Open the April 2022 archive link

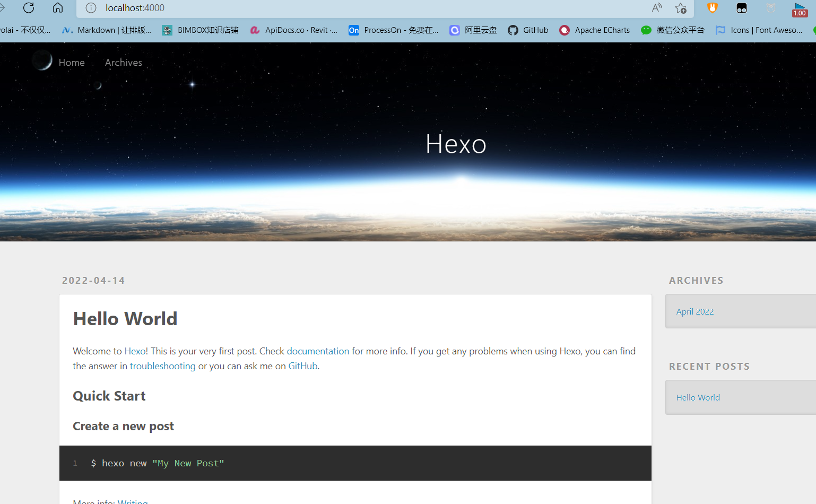tap(695, 312)
